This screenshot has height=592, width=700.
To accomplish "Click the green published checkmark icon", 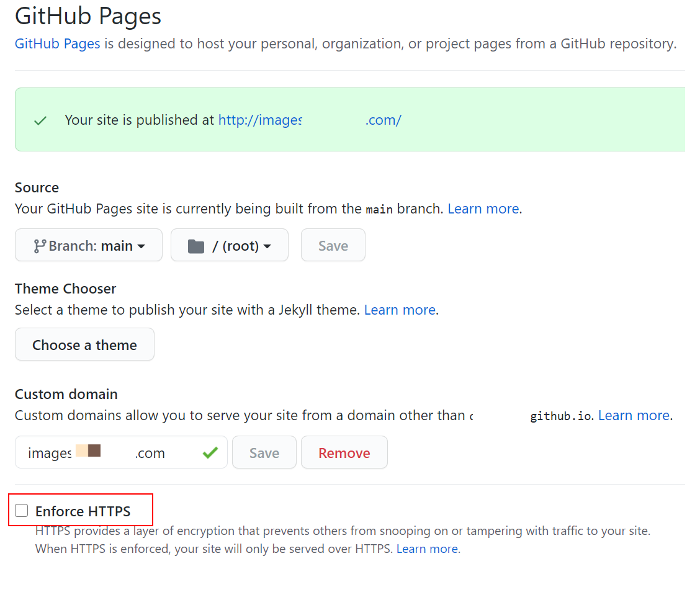I will (x=40, y=120).
